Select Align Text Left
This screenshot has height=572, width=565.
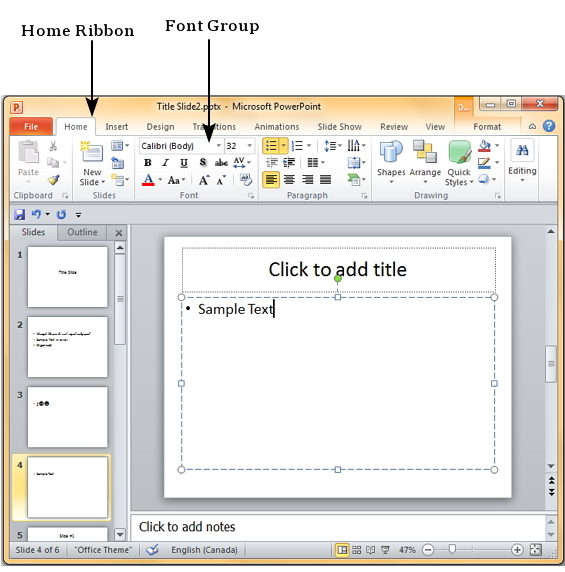click(271, 180)
